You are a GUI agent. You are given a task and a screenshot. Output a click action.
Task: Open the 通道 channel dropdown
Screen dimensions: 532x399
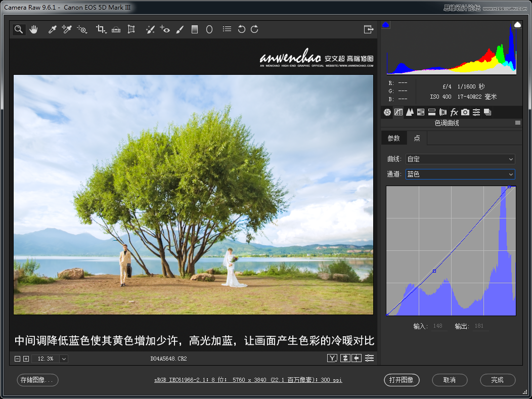coord(460,174)
